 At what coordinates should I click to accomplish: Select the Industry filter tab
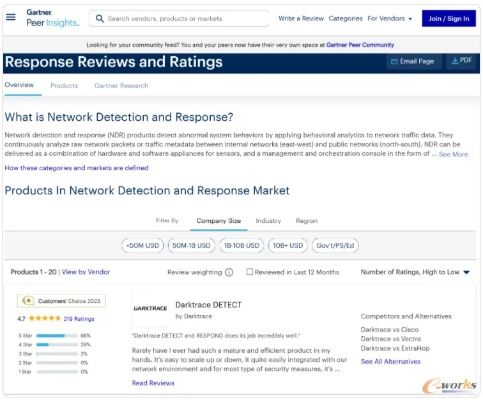(x=268, y=221)
